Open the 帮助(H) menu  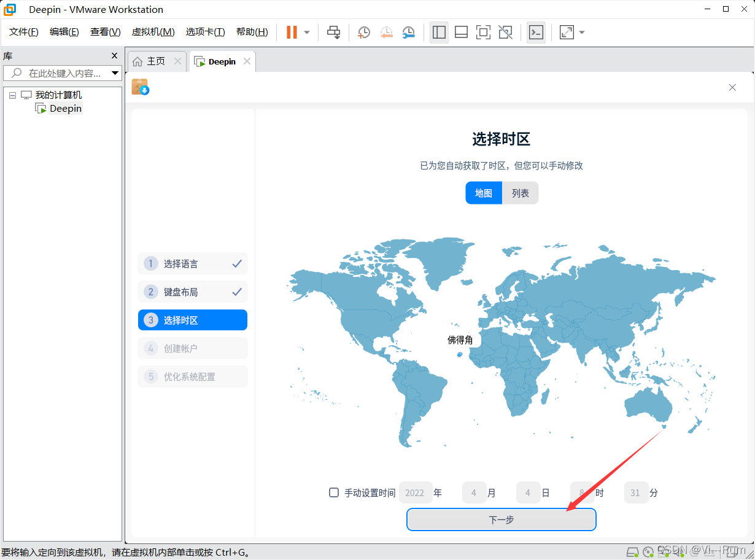click(252, 32)
